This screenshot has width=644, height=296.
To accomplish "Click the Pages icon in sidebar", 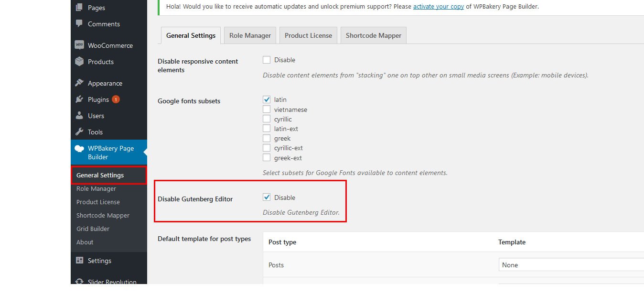I will point(79,8).
